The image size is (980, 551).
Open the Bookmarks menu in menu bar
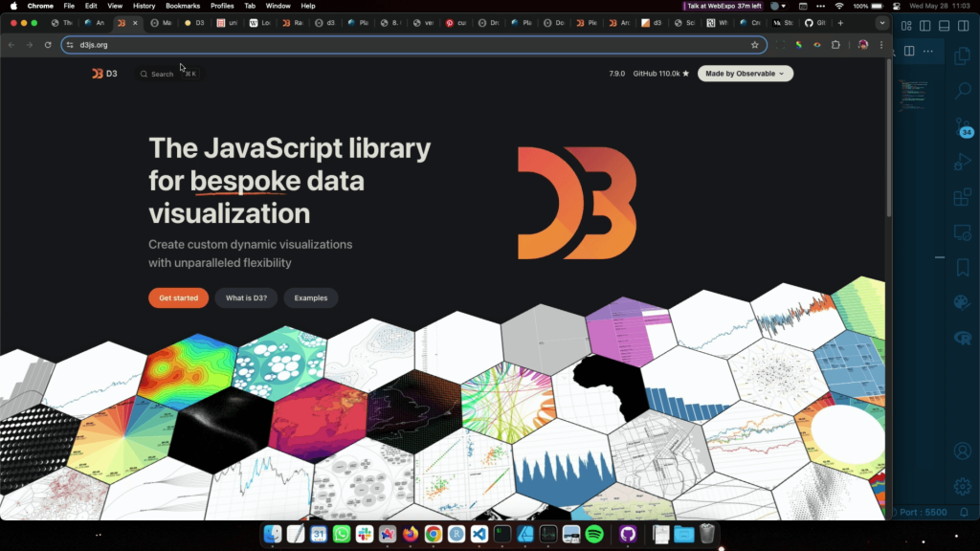[183, 6]
